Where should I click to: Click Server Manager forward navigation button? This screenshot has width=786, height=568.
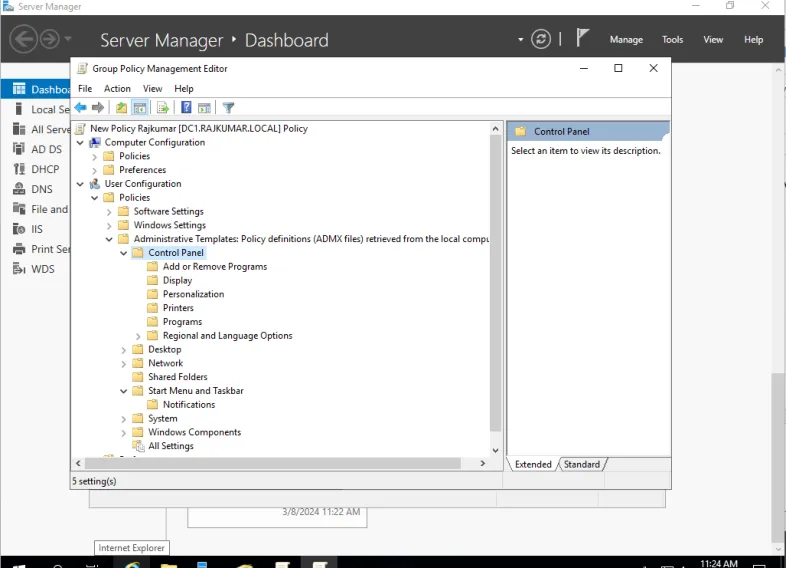[49, 39]
